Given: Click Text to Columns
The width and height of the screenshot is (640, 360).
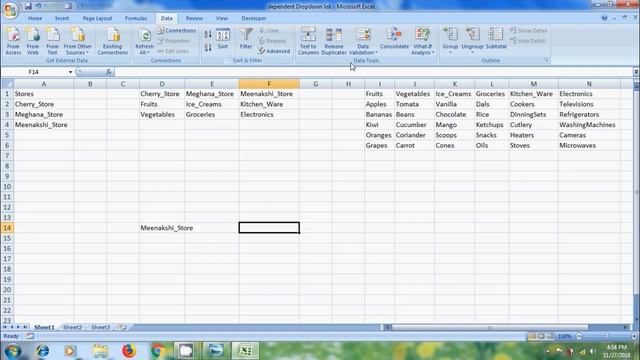Looking at the screenshot, I should 308,41.
